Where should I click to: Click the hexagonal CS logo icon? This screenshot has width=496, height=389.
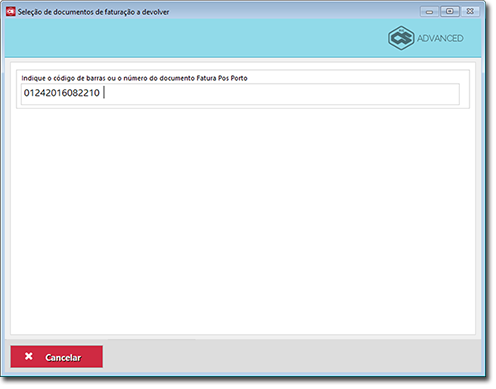pyautogui.click(x=401, y=38)
